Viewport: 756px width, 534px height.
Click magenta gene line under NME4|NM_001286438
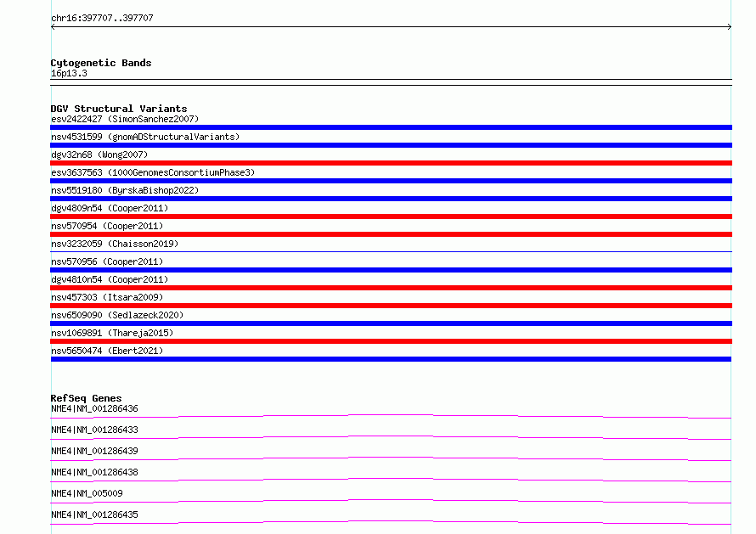pos(391,480)
